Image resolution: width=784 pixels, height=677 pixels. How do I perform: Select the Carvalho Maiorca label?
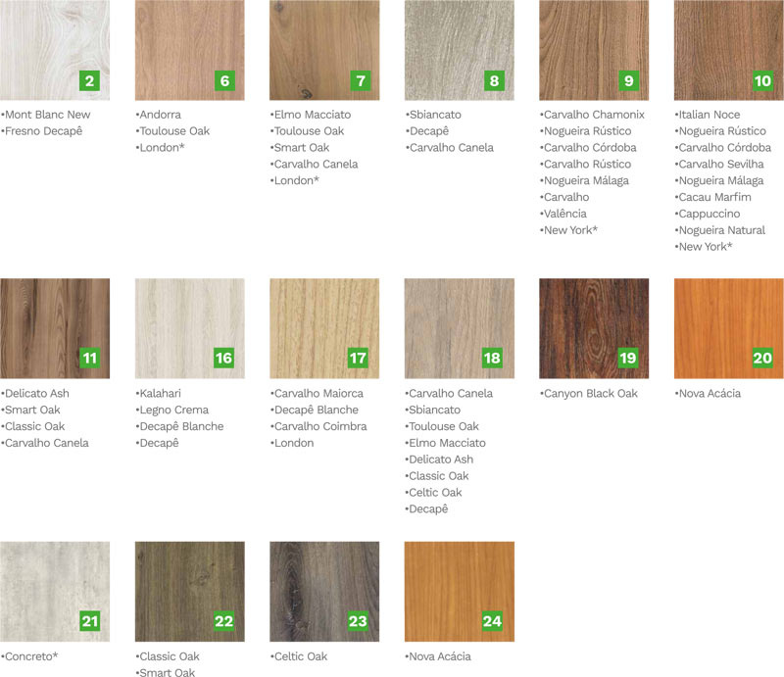tap(318, 393)
